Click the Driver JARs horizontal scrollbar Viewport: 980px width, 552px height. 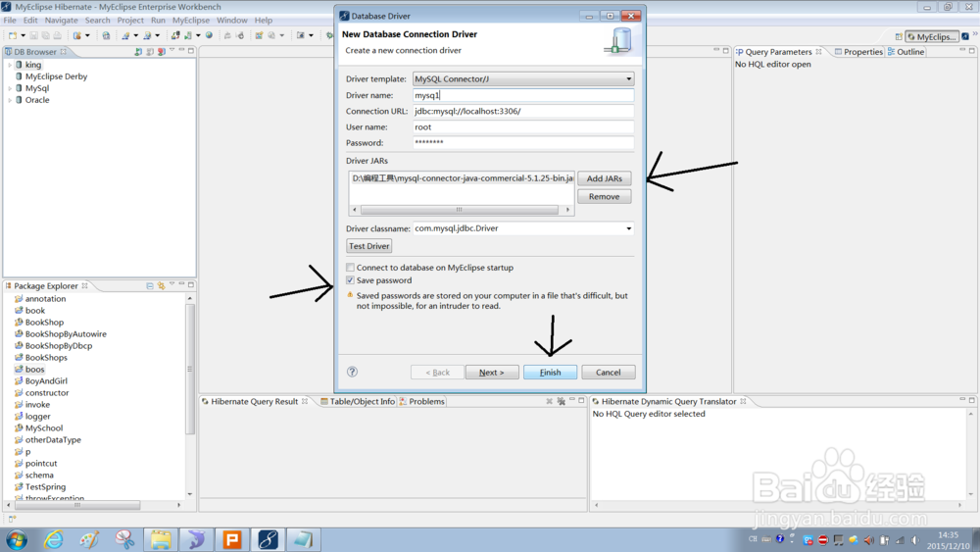coord(461,210)
